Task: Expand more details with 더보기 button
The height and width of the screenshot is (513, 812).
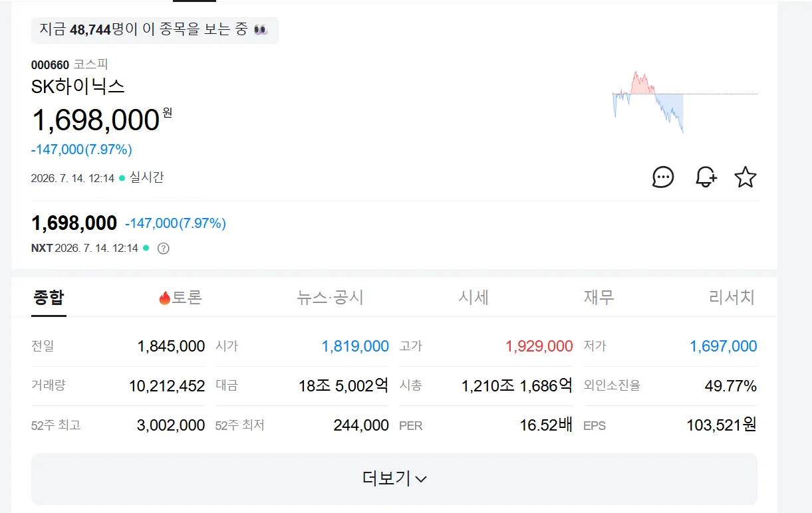Action: pyautogui.click(x=394, y=478)
